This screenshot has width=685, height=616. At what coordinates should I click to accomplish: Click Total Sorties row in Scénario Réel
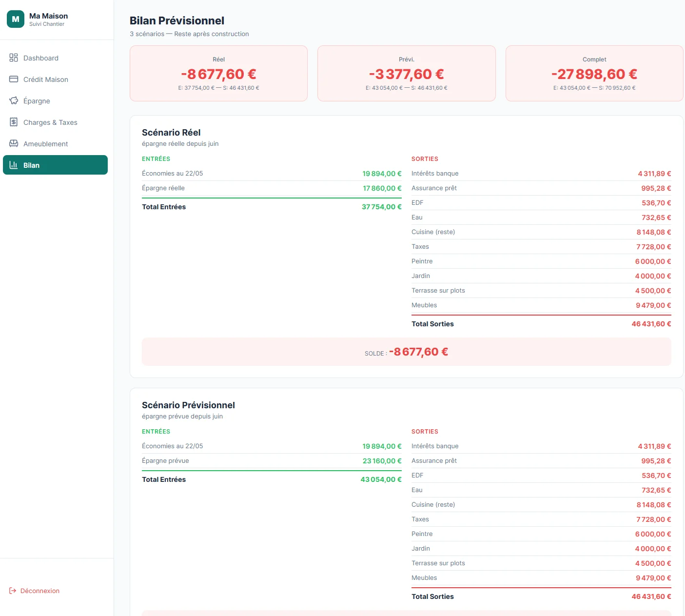coord(541,324)
